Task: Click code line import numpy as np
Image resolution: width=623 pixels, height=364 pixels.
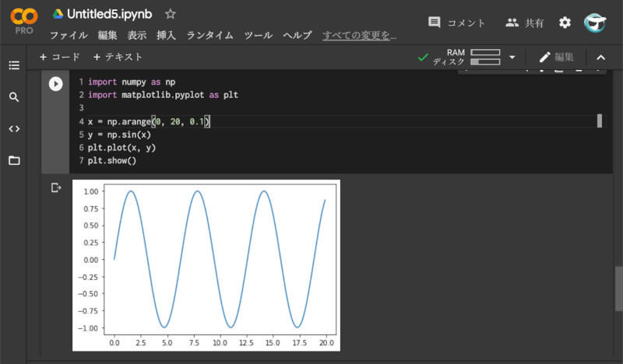Action: point(132,82)
